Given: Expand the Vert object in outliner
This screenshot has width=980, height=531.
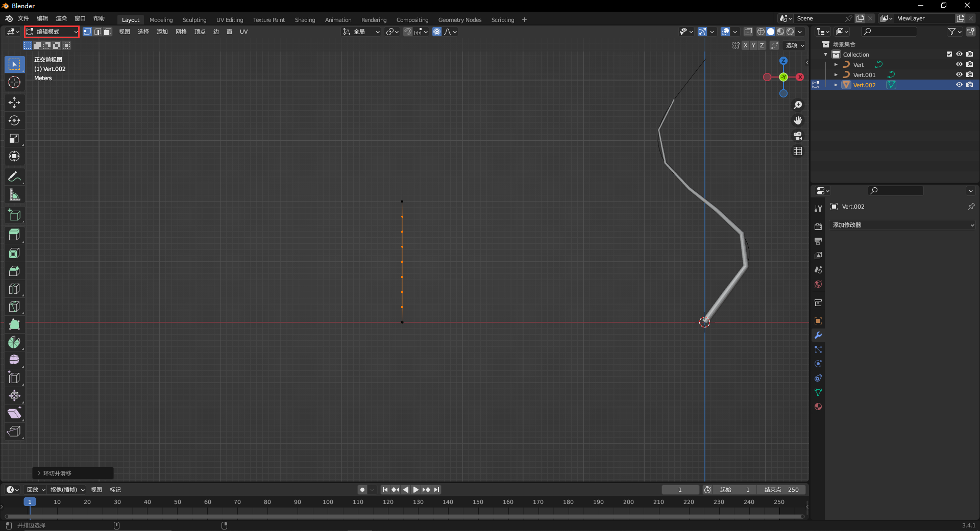Looking at the screenshot, I should [836, 65].
